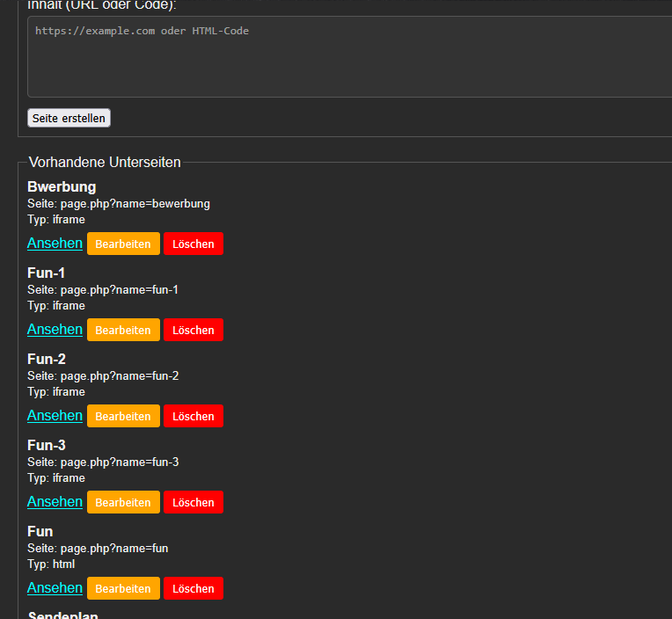Remove Fun-2 using its Löschen button
Viewport: 672px width, 619px height.
(x=194, y=416)
